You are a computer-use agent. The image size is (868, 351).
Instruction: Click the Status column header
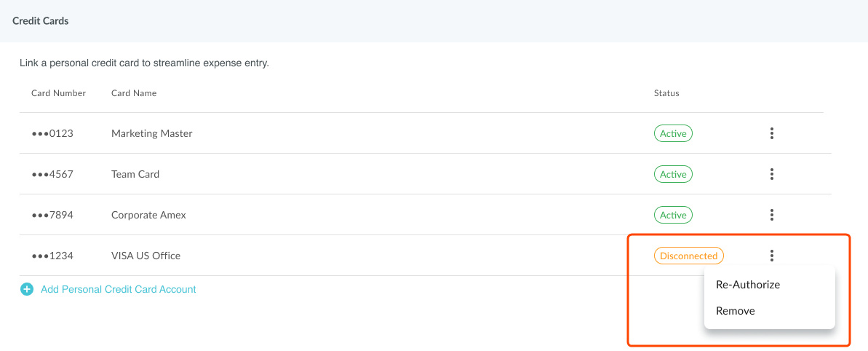(666, 93)
